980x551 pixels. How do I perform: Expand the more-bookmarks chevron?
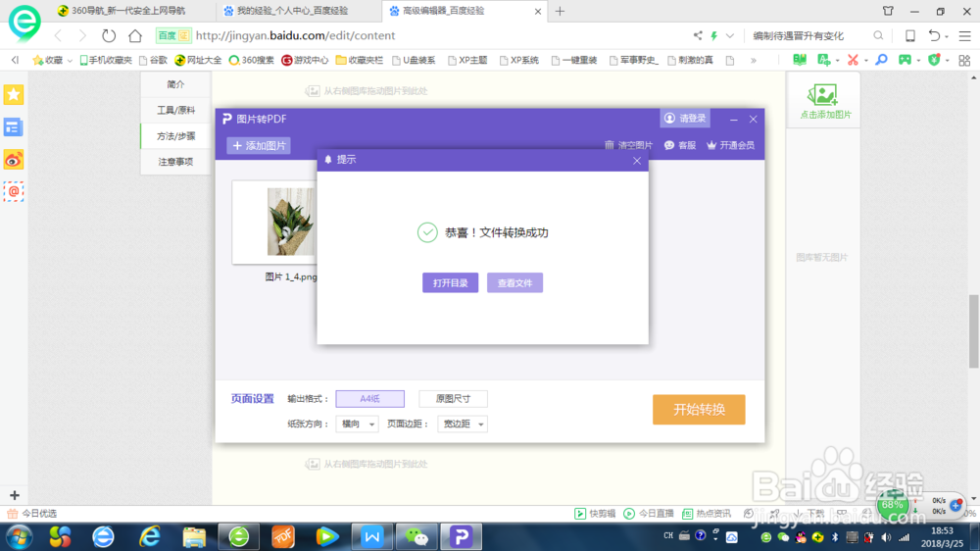(753, 61)
